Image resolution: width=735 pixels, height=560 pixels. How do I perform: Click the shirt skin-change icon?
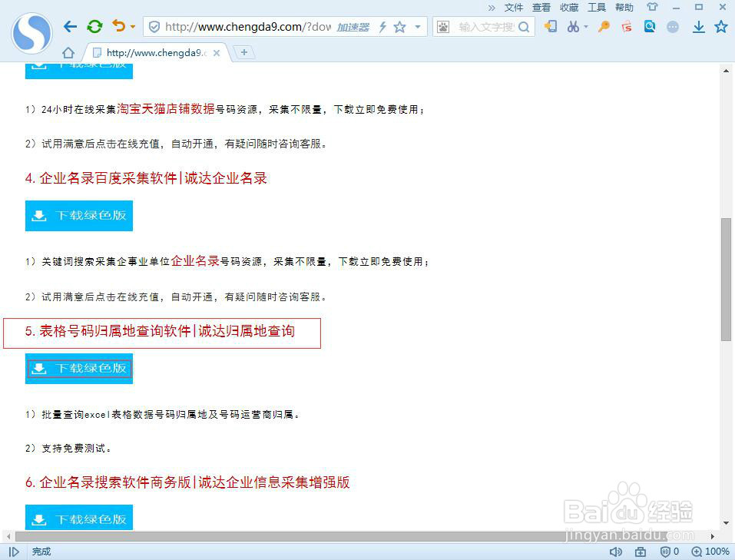click(x=652, y=7)
